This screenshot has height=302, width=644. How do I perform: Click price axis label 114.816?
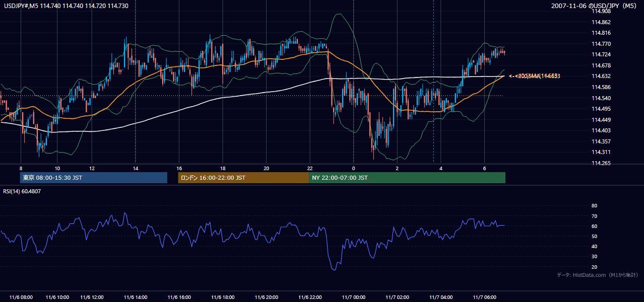coord(601,33)
